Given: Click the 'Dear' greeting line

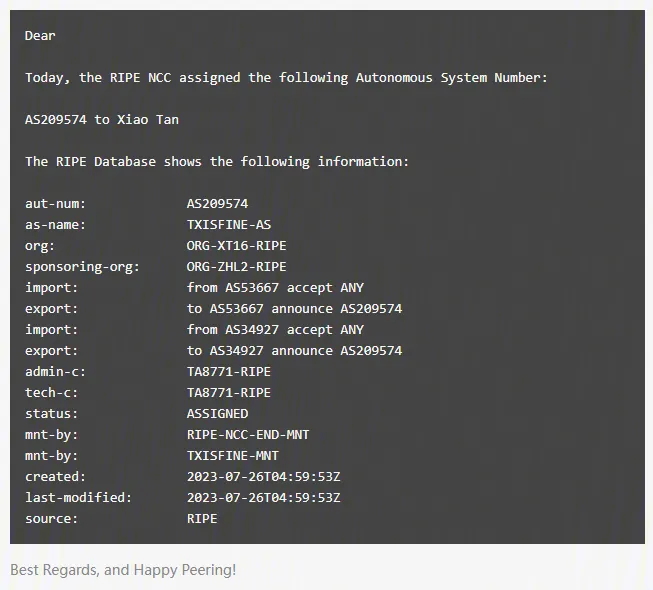Looking at the screenshot, I should click(x=40, y=36).
